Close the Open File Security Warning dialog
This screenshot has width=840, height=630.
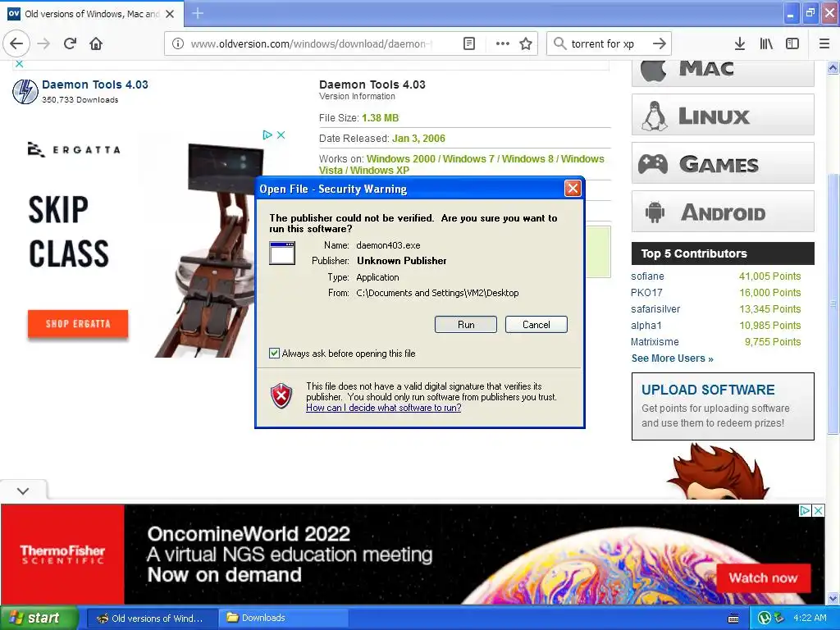[573, 189]
